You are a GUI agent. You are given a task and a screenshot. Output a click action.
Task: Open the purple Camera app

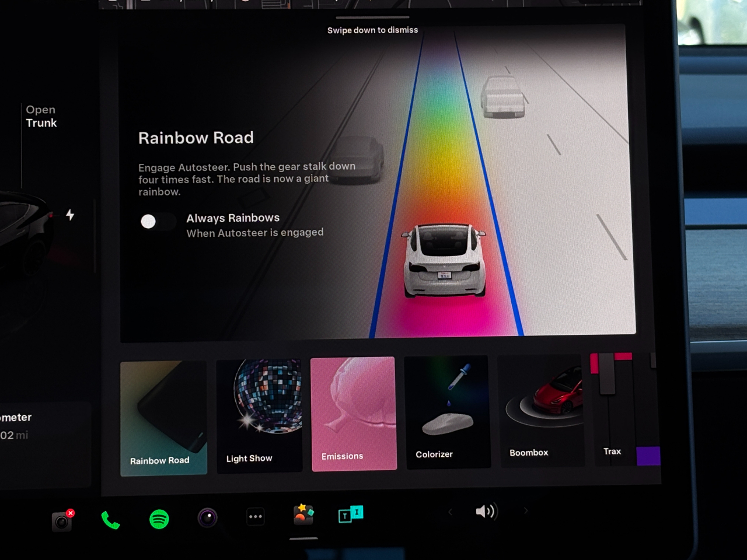[x=207, y=517]
